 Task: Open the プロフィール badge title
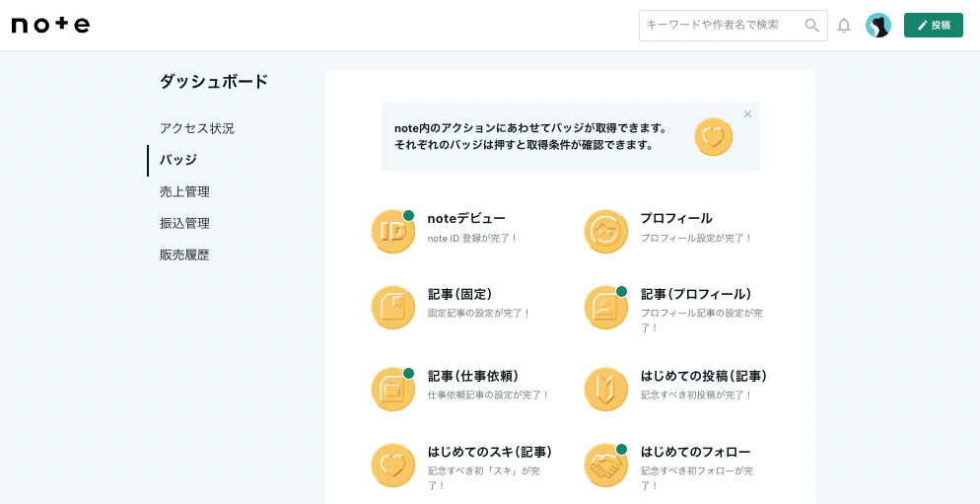(676, 218)
